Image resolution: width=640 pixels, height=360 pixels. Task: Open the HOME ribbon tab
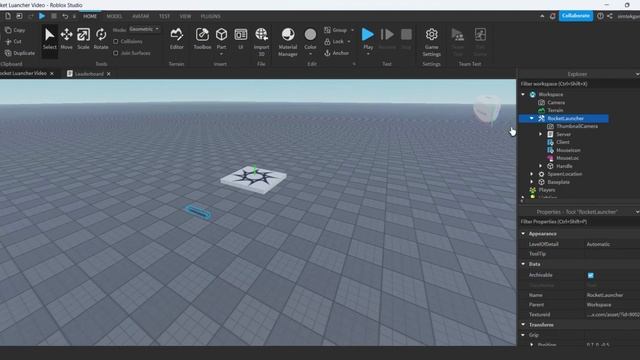90,16
